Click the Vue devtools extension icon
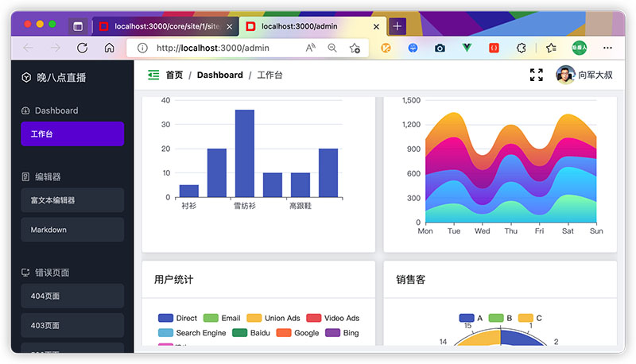This screenshot has height=364, width=636. pos(467,48)
